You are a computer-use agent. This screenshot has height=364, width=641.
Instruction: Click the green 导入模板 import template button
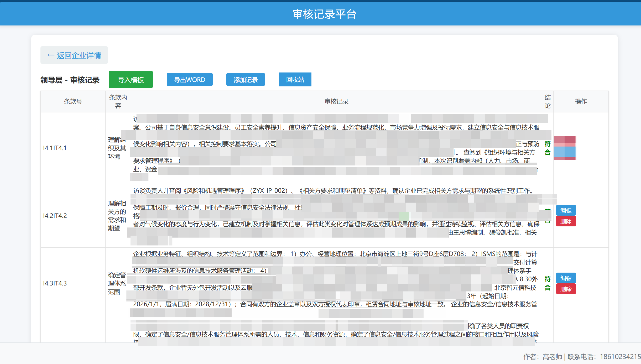click(x=131, y=79)
